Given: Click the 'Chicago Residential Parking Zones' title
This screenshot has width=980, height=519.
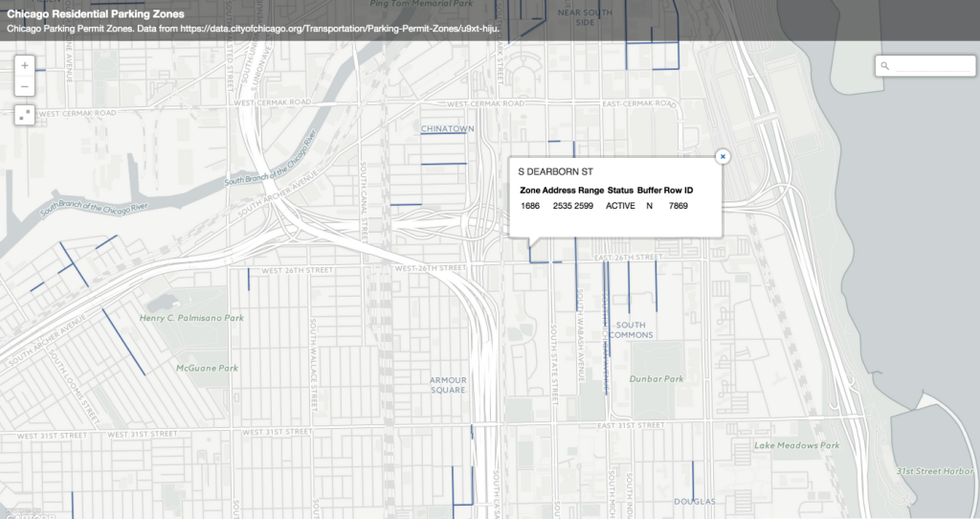Looking at the screenshot, I should [96, 13].
